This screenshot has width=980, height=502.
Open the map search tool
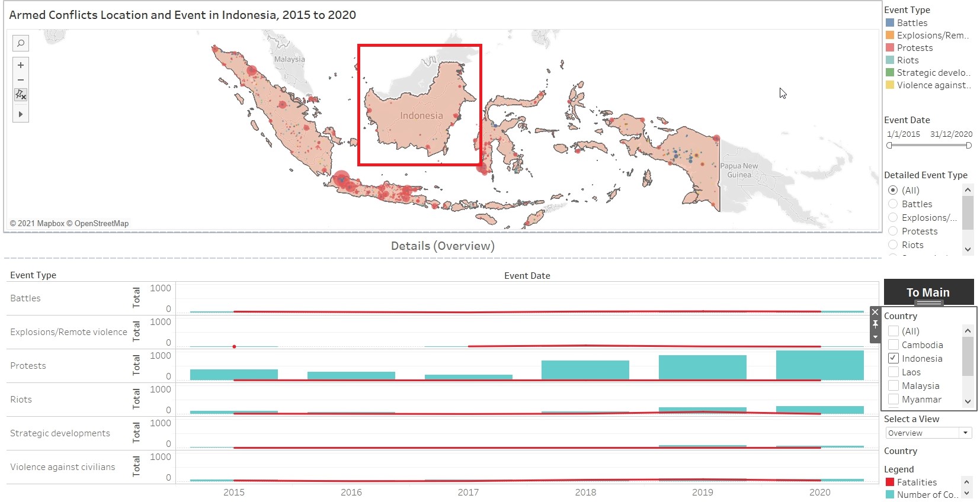point(21,43)
